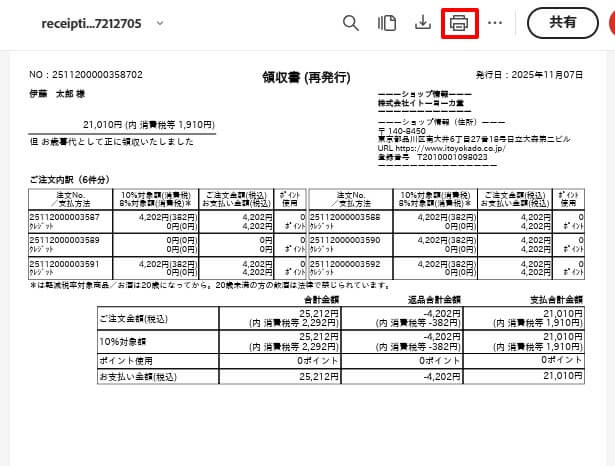Click order number 25112000003591 in the table
This screenshot has height=466, width=615.
[66, 264]
